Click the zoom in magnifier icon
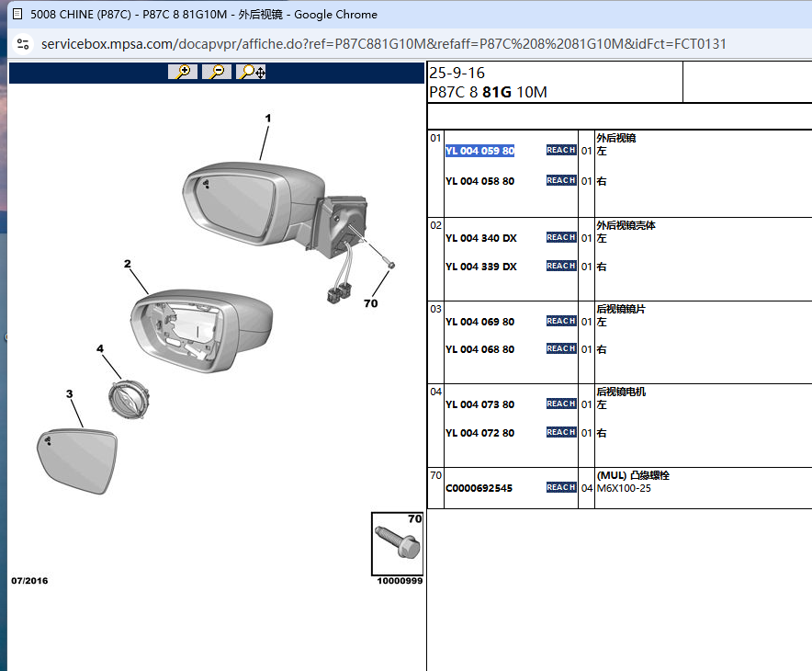812x671 pixels. (x=183, y=72)
